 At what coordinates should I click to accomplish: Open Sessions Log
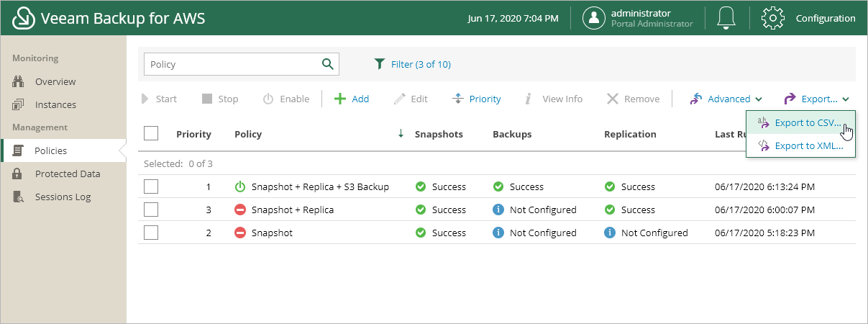coord(63,197)
